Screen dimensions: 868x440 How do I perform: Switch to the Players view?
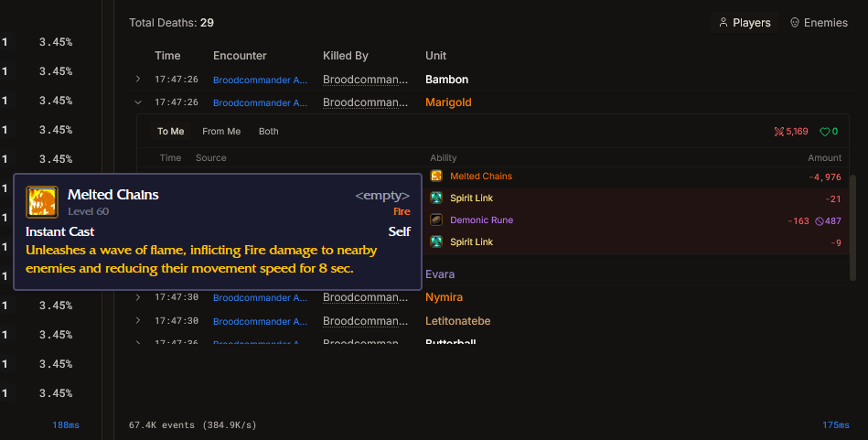[x=745, y=23]
